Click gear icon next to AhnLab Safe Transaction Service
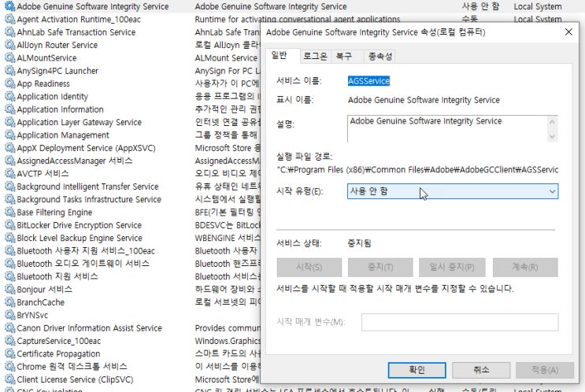The width and height of the screenshot is (585, 392). click(x=9, y=32)
